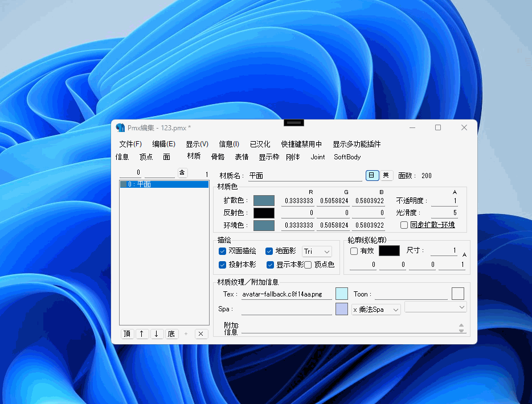Open the Tri draw mode dropdown
The image size is (532, 404).
[317, 251]
